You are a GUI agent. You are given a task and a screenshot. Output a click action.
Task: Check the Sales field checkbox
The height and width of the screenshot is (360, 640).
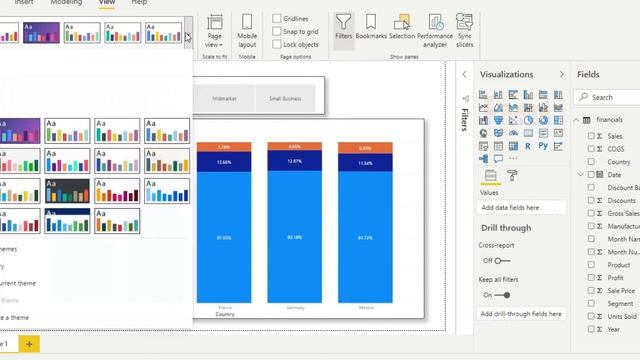[591, 136]
